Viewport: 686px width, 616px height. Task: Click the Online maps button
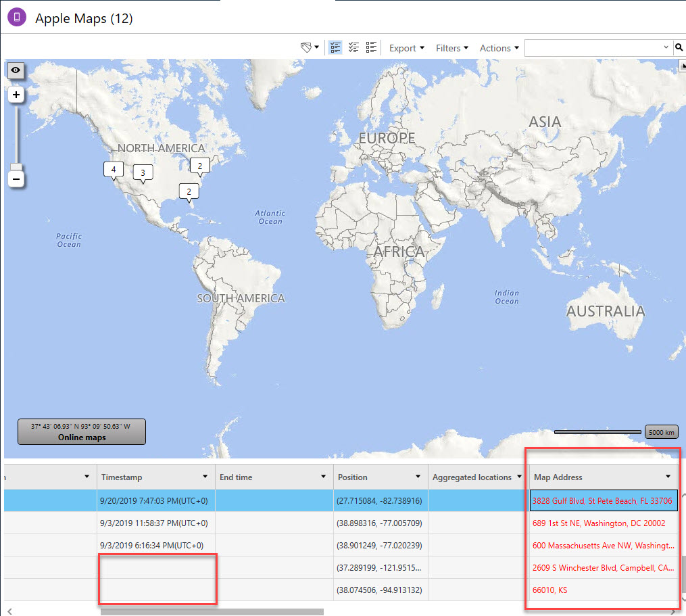click(x=82, y=431)
